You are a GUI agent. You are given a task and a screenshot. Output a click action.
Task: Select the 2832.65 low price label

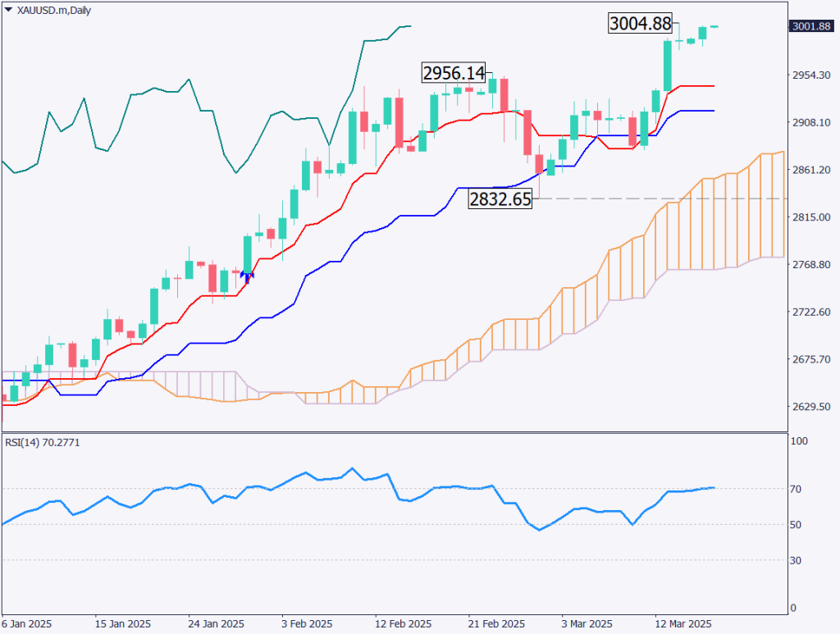coord(500,199)
